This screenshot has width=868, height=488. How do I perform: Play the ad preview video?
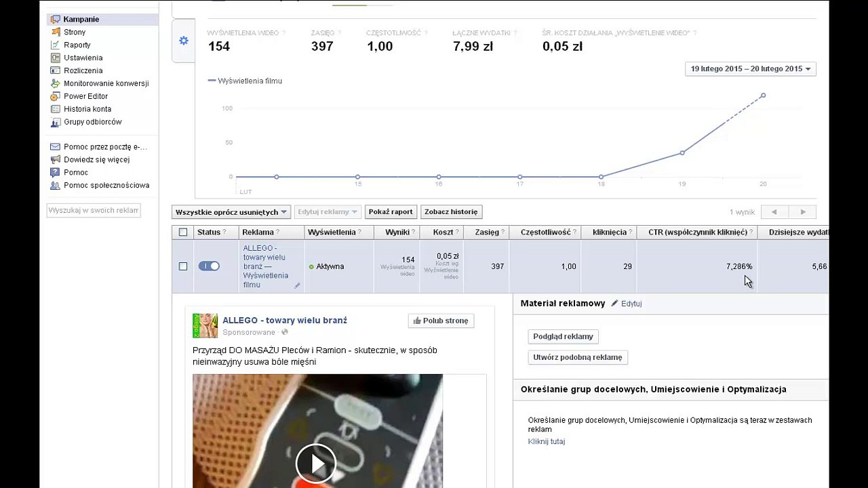[x=316, y=462]
